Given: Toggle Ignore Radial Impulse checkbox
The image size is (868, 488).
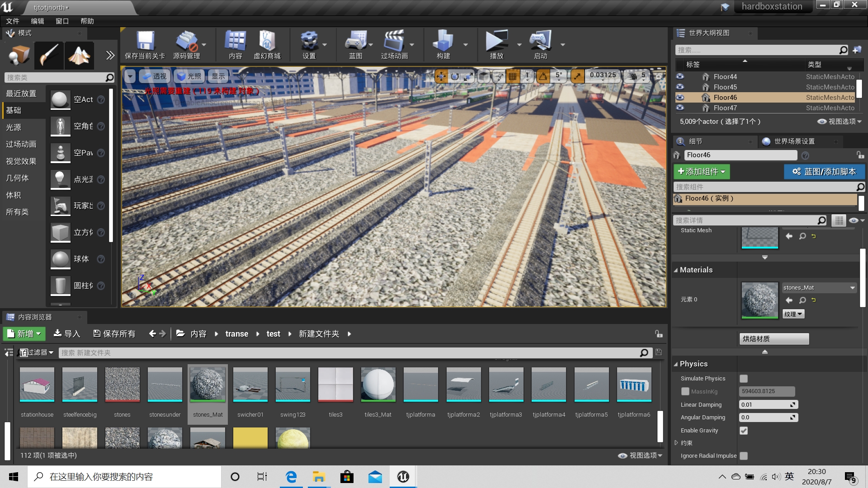Looking at the screenshot, I should (744, 456).
